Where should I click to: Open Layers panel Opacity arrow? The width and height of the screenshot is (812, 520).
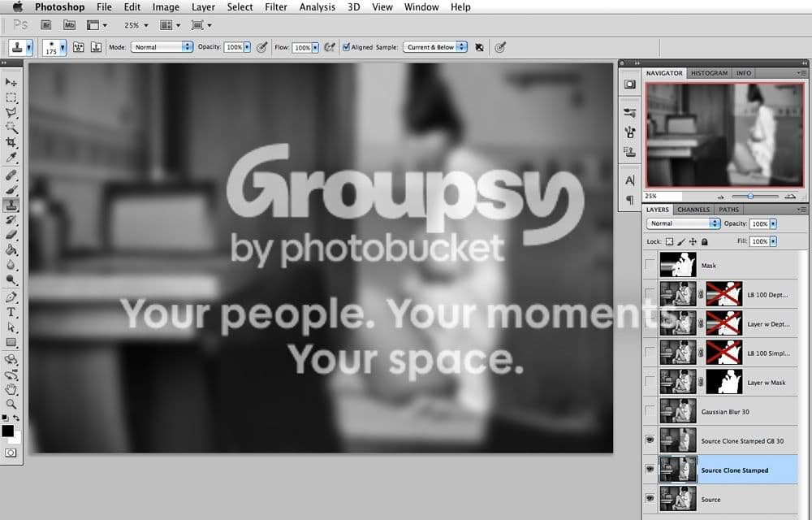(x=773, y=223)
